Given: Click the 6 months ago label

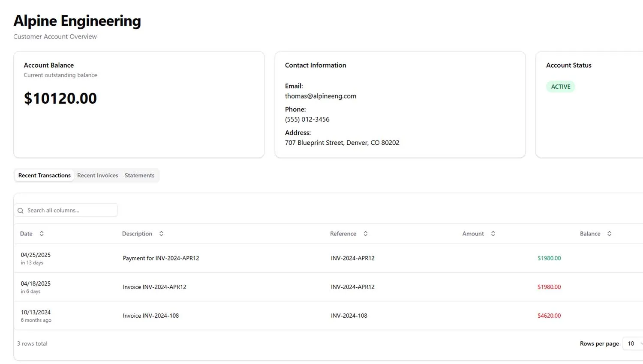Looking at the screenshot, I should point(36,320).
